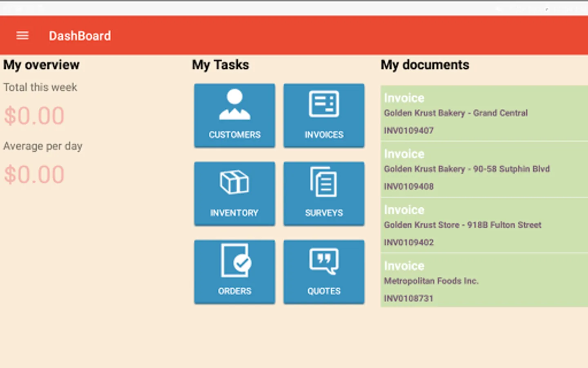Select invoice number INV0109408
588x368 pixels.
409,186
